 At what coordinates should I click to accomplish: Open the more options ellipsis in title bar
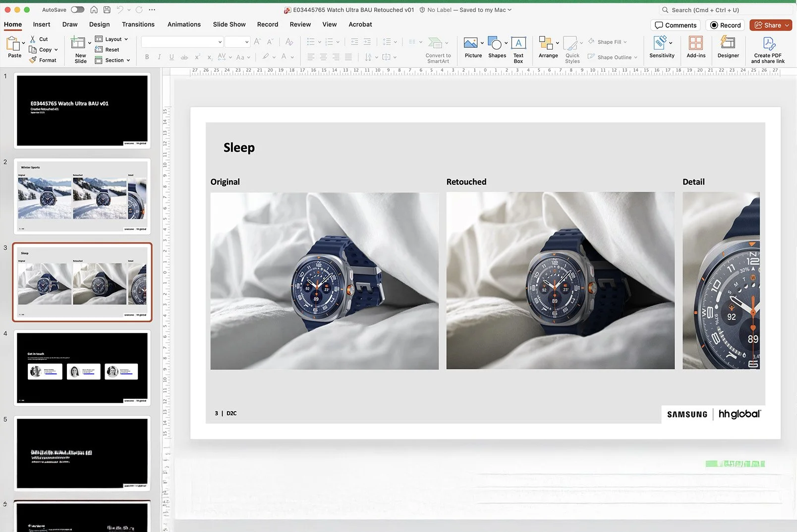tap(152, 10)
